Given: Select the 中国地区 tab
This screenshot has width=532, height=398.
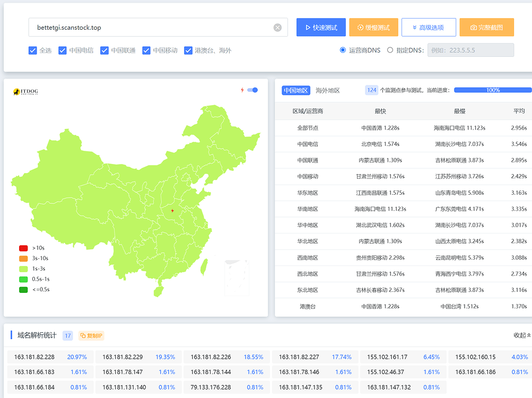Looking at the screenshot, I should [295, 90].
